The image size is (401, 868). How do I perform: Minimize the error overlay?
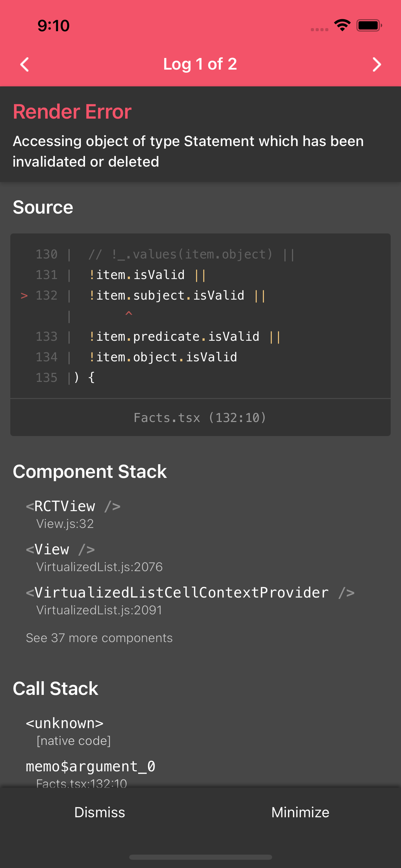(301, 812)
